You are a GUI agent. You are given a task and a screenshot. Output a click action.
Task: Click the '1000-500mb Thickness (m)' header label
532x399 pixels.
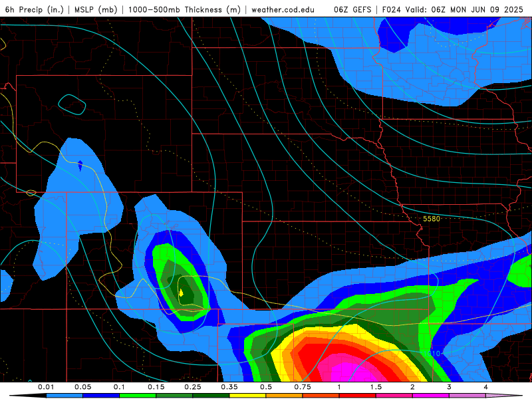(184, 9)
